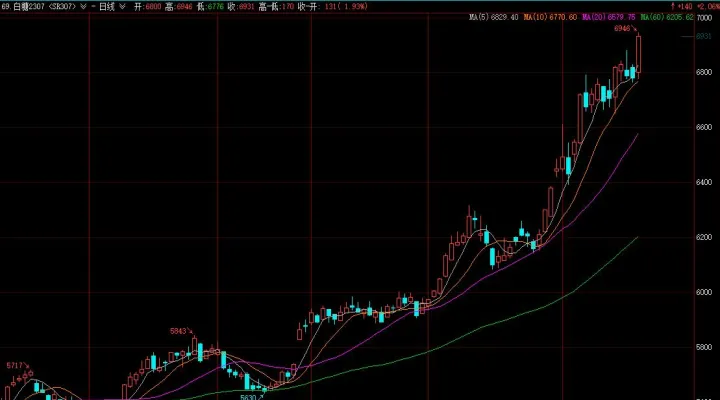
Task: Select the MA(5) 6829.40 indicator label
Action: (494, 17)
